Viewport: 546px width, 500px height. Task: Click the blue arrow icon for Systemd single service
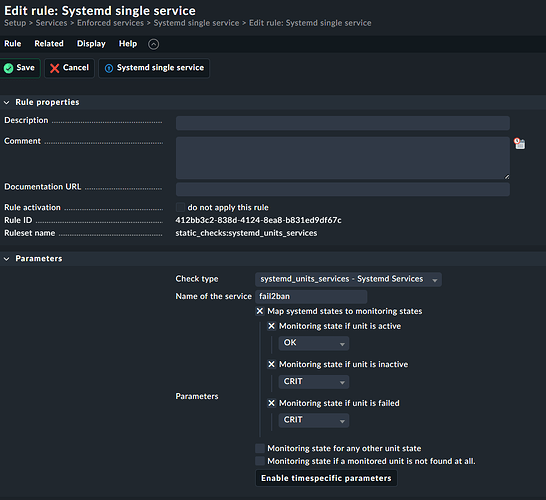[x=109, y=68]
